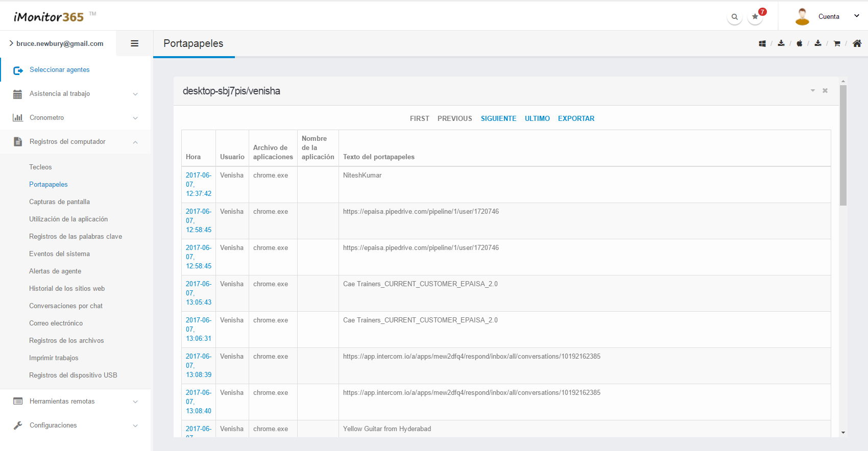
Task: Click the SIGUIENTE pagination link
Action: click(498, 118)
